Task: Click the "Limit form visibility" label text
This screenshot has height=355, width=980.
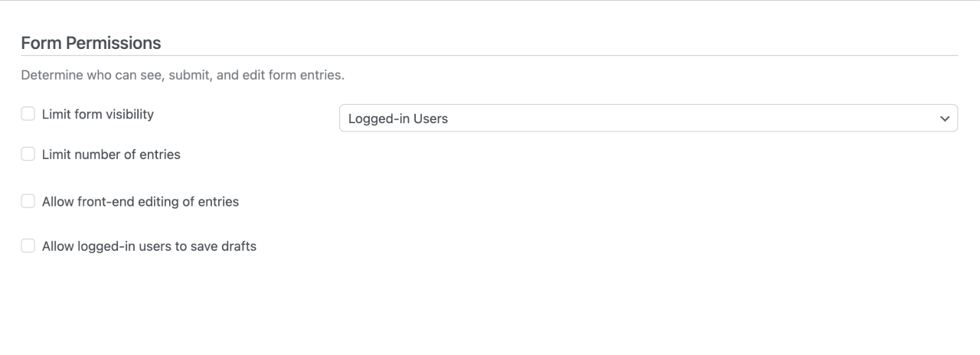Action: (98, 115)
